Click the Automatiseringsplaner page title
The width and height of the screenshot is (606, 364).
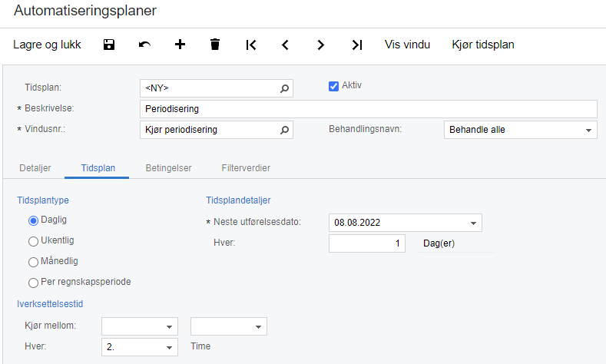pyautogui.click(x=85, y=11)
